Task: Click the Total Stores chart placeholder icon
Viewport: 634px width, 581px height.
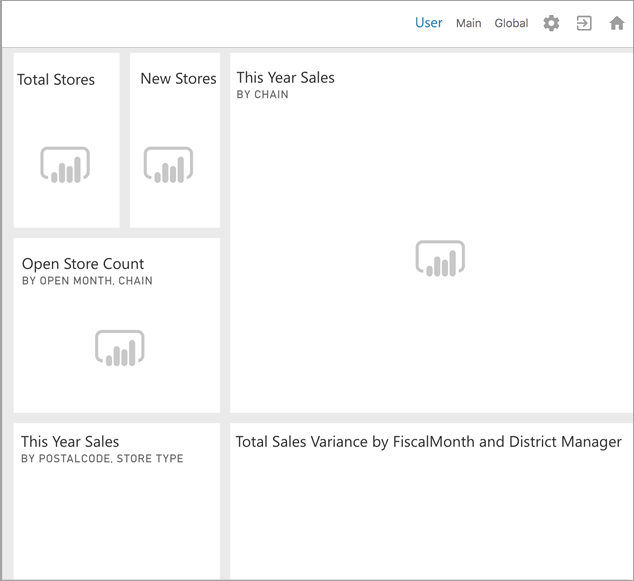Action: [x=65, y=165]
